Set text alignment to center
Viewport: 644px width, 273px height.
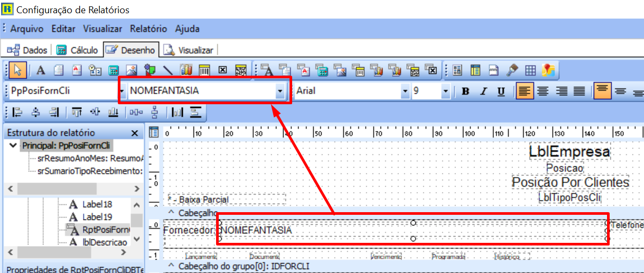coord(543,91)
